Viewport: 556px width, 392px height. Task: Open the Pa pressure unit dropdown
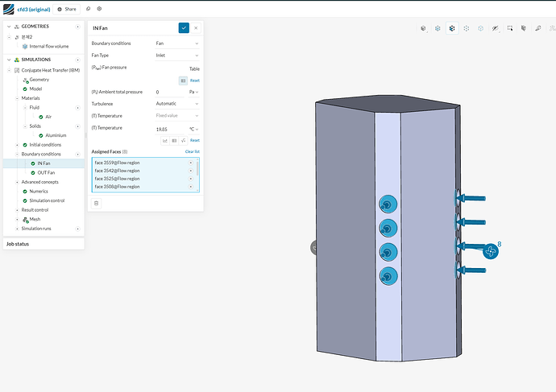click(x=193, y=92)
